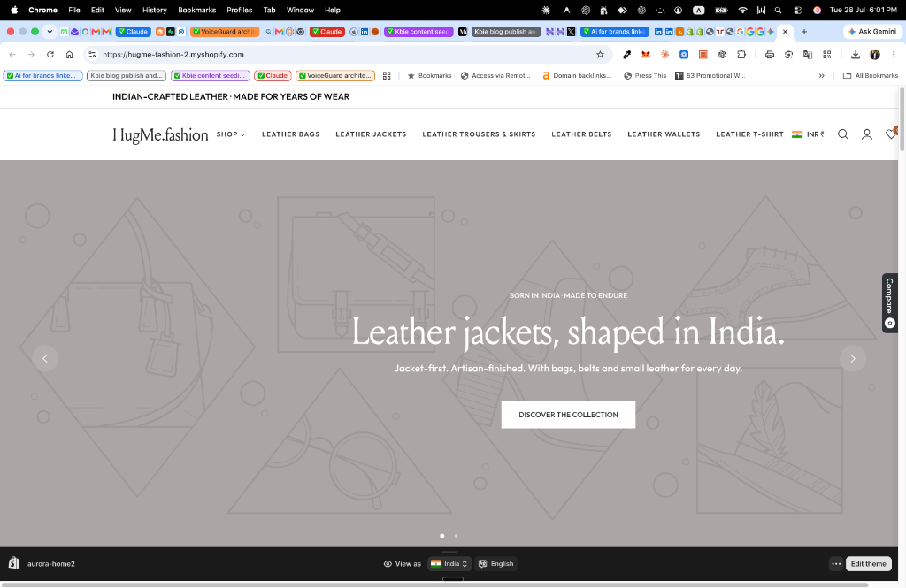This screenshot has height=588, width=906.
Task: View site information in address bar
Action: (92, 54)
